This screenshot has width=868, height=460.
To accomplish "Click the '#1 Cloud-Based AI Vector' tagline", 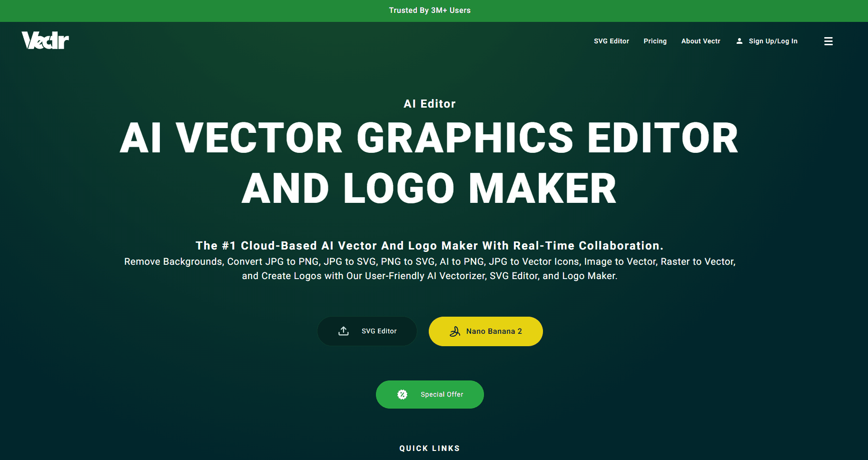I will point(429,246).
